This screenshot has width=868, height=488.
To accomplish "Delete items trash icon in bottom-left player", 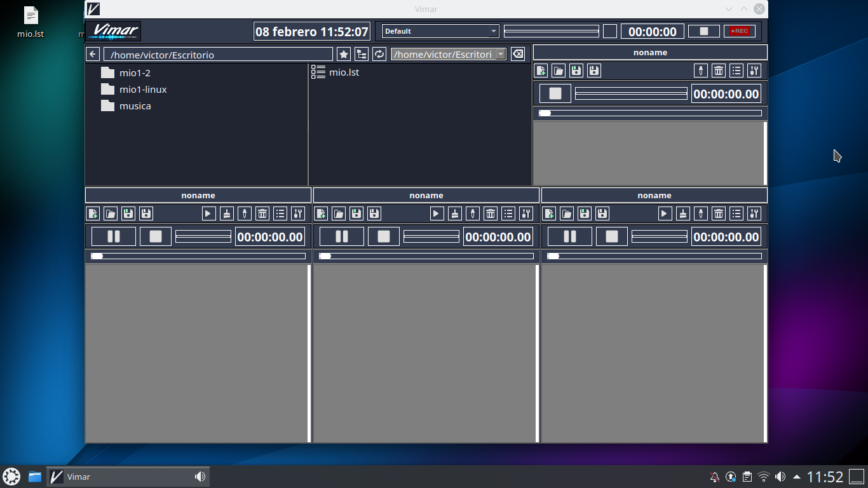I will tap(262, 213).
